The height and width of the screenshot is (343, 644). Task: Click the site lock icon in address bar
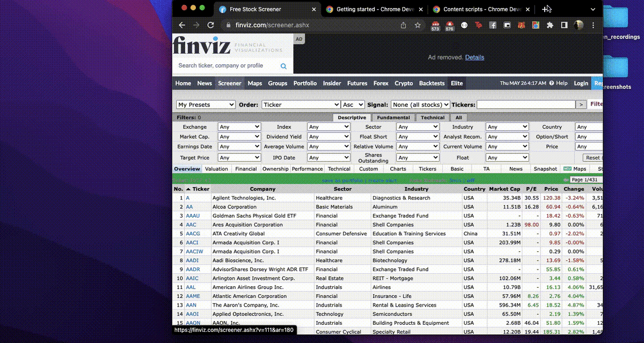pyautogui.click(x=228, y=25)
